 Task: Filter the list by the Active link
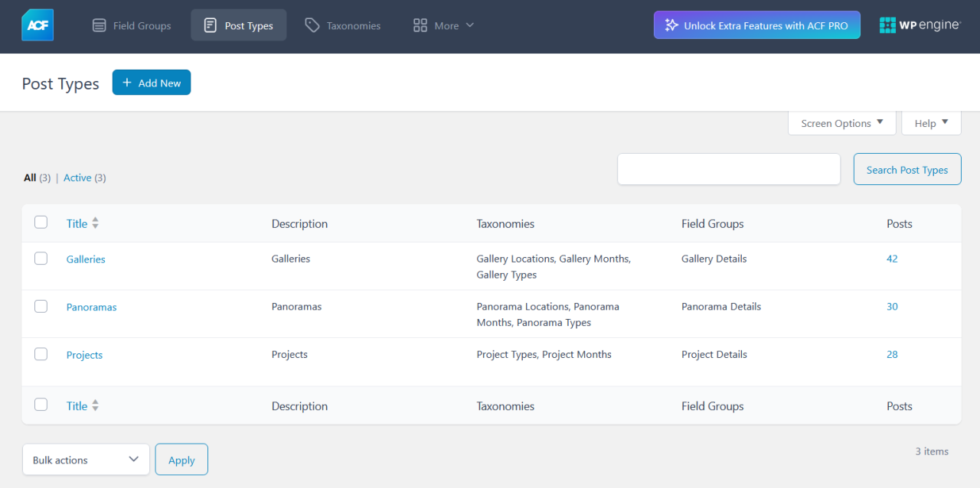point(77,177)
